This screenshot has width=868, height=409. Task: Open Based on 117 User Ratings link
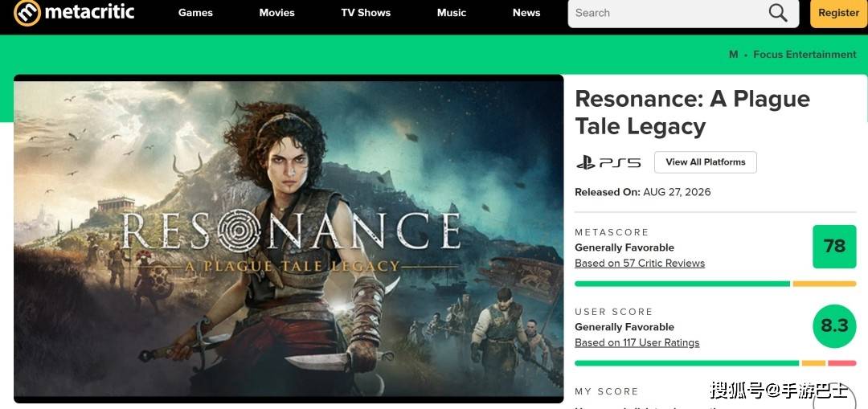point(637,343)
